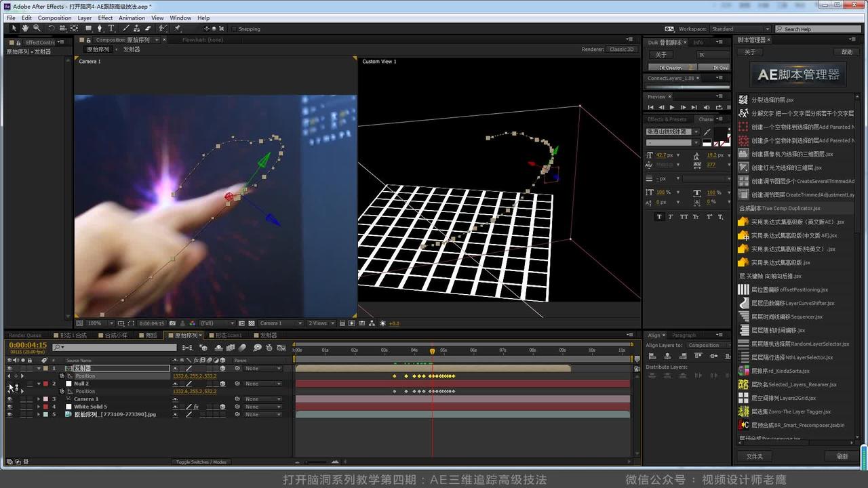Hide the White Solid 5 layer

tap(9, 407)
